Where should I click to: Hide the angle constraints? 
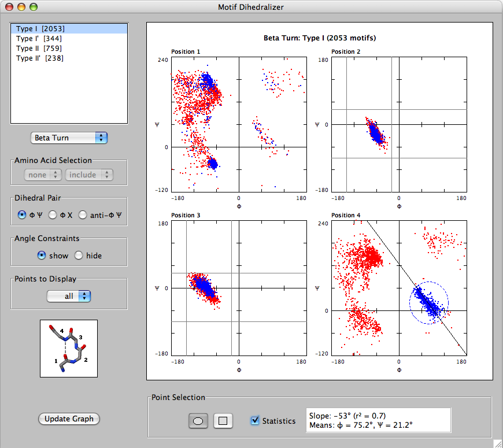[x=79, y=256]
